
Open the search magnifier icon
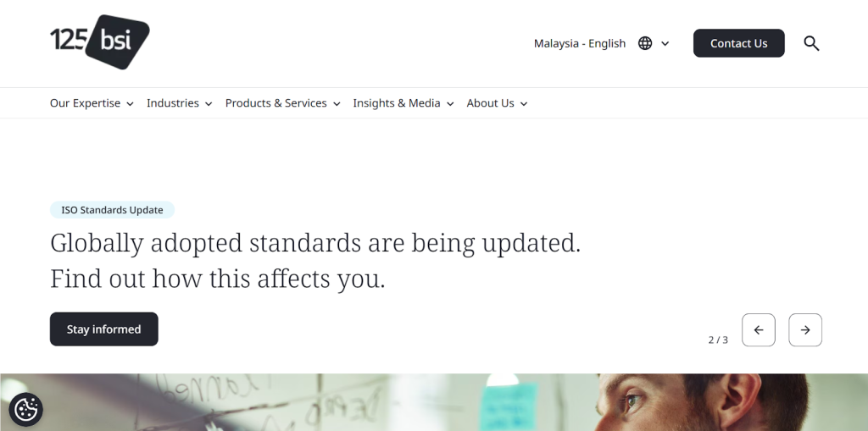tap(811, 43)
